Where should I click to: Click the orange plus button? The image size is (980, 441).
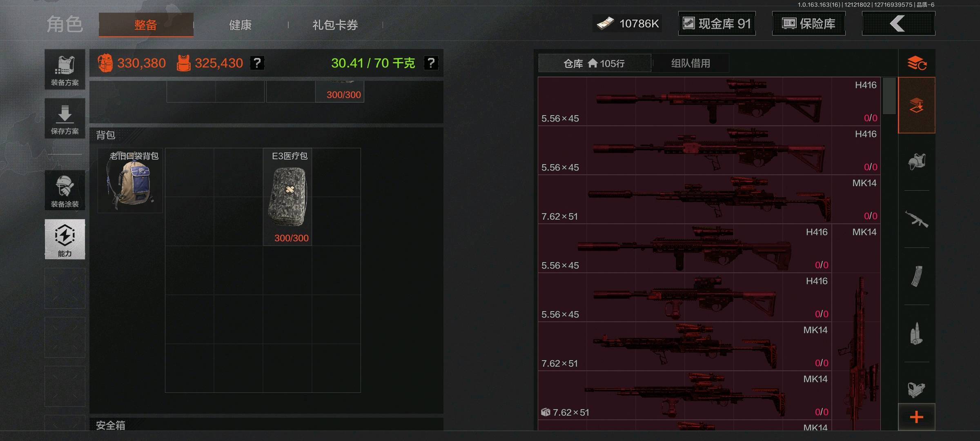click(917, 417)
